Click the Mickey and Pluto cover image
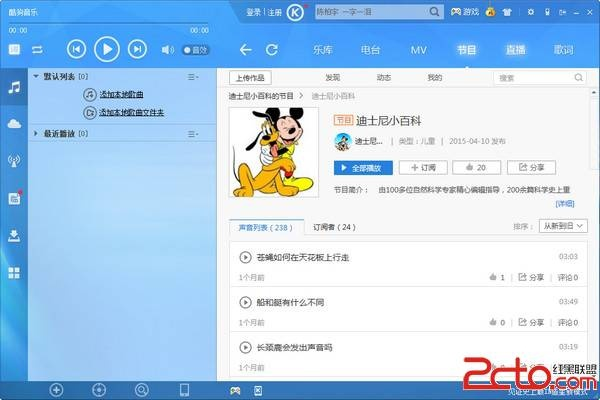The image size is (600, 400). 274,152
